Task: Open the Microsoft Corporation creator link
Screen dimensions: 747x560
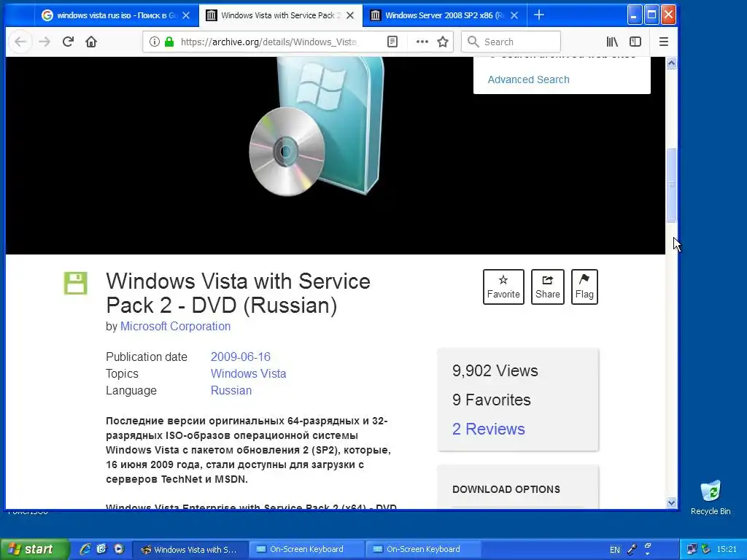Action: (175, 326)
